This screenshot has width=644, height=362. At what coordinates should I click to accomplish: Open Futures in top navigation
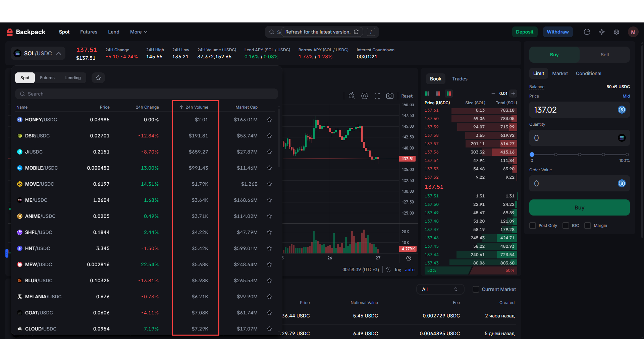[x=89, y=32]
